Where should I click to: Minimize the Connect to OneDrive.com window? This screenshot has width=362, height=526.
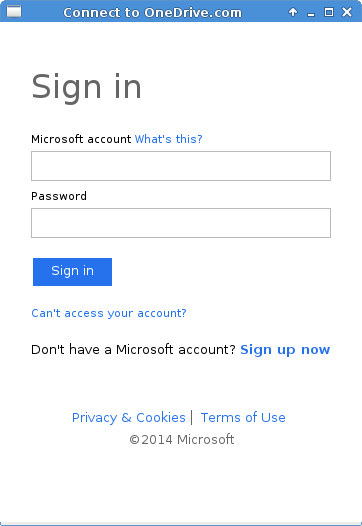(311, 13)
